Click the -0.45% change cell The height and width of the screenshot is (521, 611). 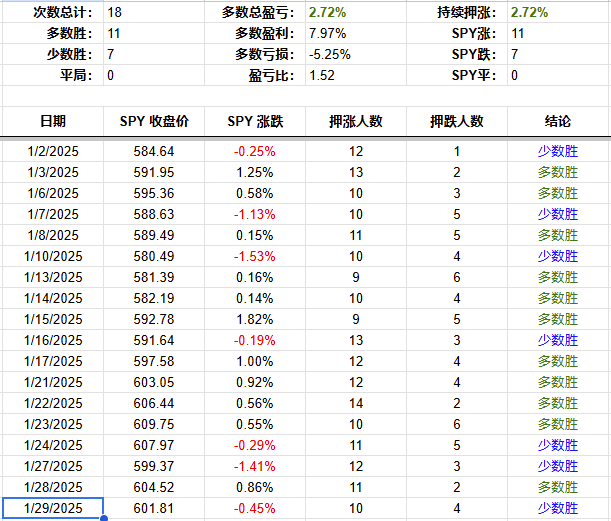255,509
